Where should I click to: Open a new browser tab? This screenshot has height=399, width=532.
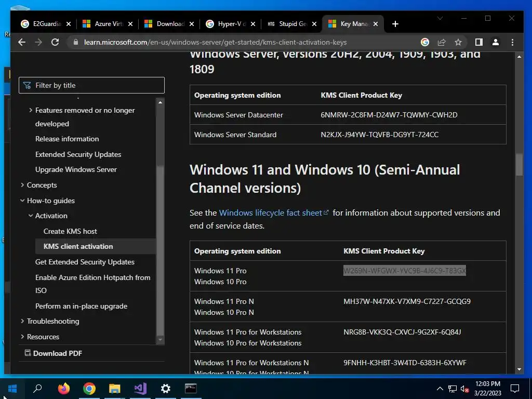(x=395, y=24)
